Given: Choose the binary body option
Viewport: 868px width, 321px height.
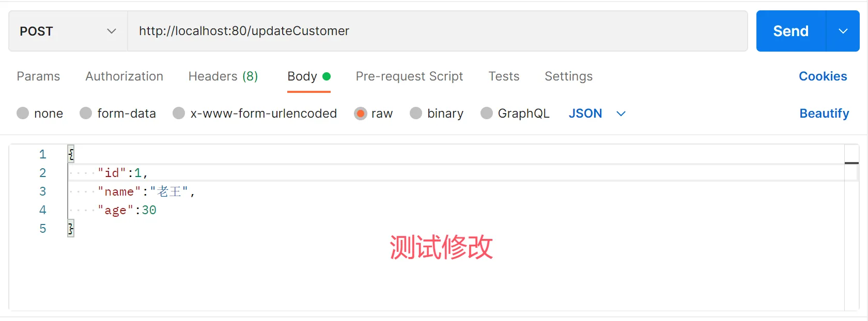Looking at the screenshot, I should tap(416, 114).
